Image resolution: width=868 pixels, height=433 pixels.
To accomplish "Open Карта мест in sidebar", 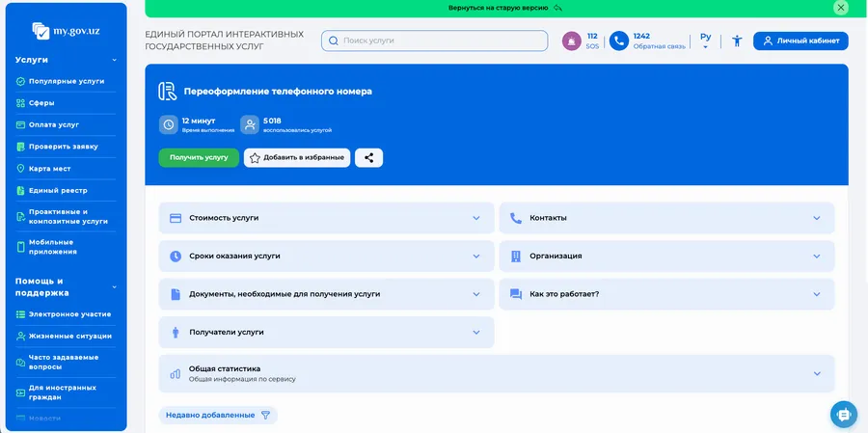I will tap(52, 168).
